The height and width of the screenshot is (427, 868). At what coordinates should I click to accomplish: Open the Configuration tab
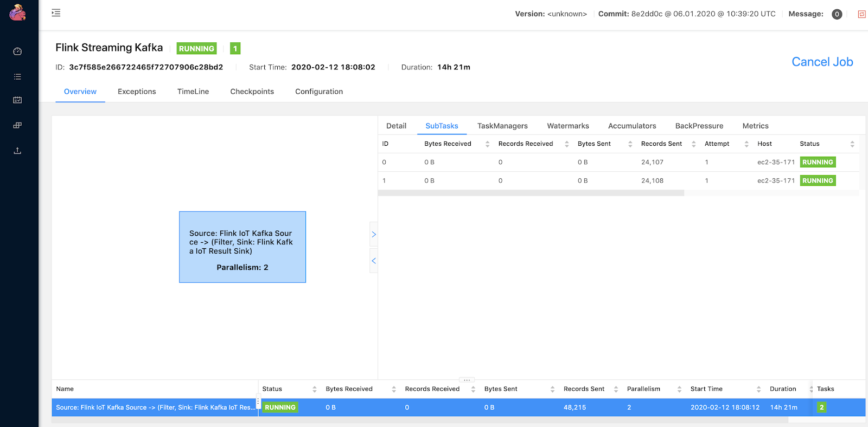pyautogui.click(x=319, y=92)
